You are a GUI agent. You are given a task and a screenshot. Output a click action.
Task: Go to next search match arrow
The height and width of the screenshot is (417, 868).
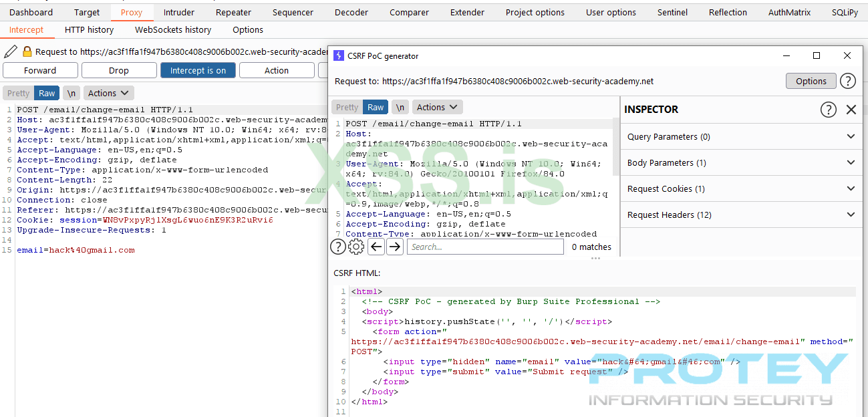click(395, 247)
